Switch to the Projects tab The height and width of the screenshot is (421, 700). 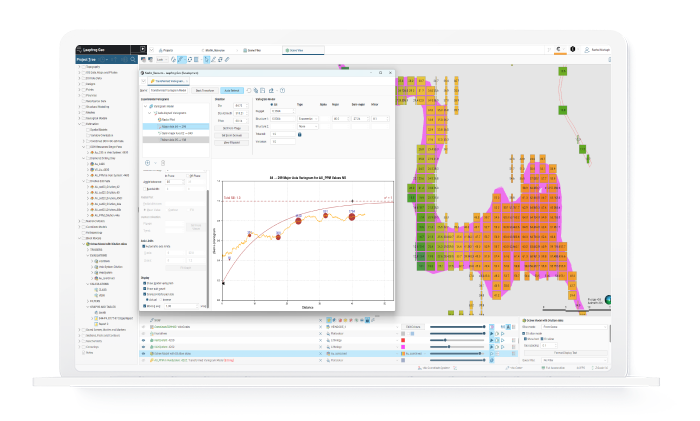point(166,50)
